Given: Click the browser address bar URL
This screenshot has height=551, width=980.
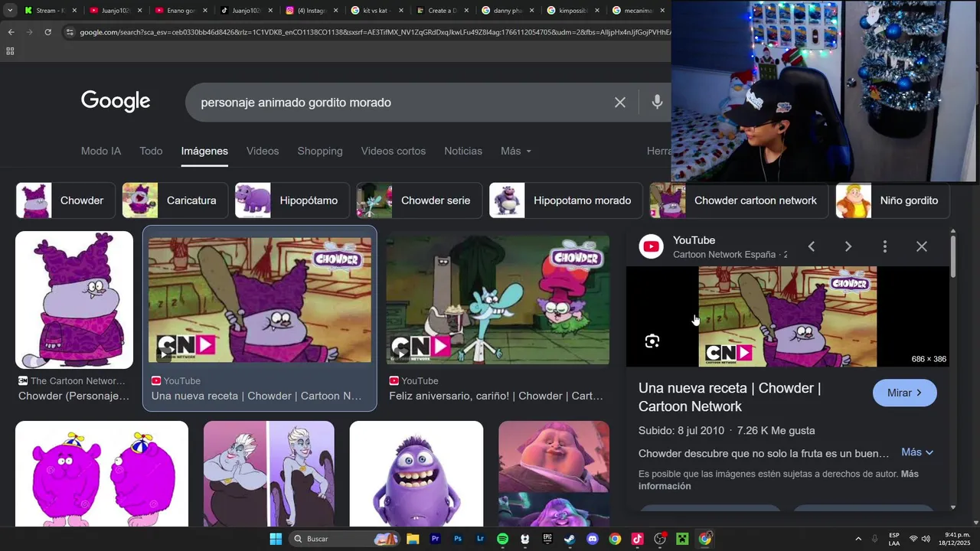Looking at the screenshot, I should pyautogui.click(x=375, y=32).
